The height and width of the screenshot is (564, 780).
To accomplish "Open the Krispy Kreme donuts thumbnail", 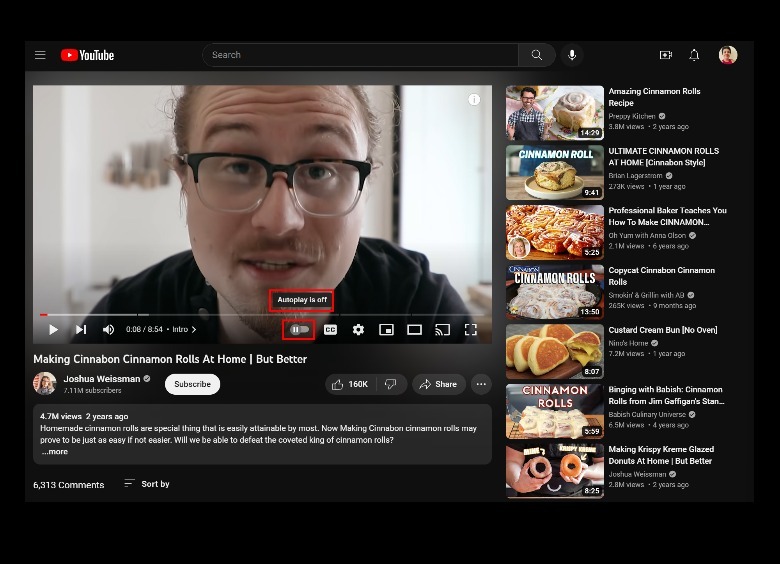I will pyautogui.click(x=555, y=471).
